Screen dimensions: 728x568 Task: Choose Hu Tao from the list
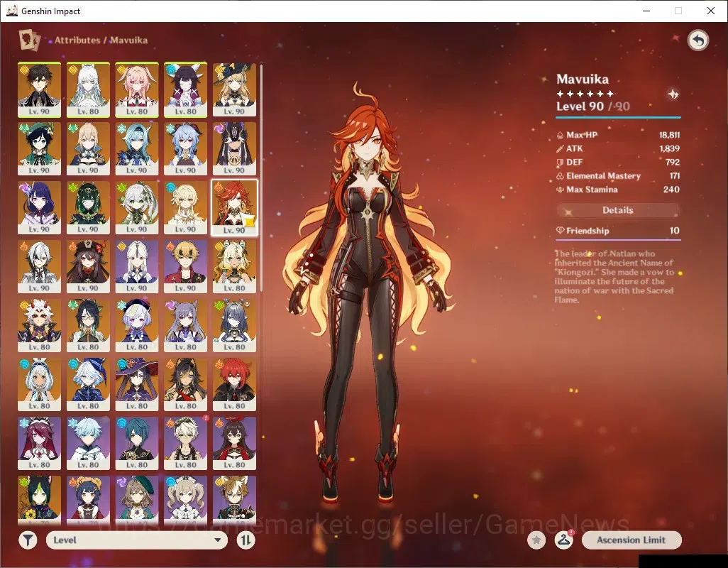(x=88, y=266)
